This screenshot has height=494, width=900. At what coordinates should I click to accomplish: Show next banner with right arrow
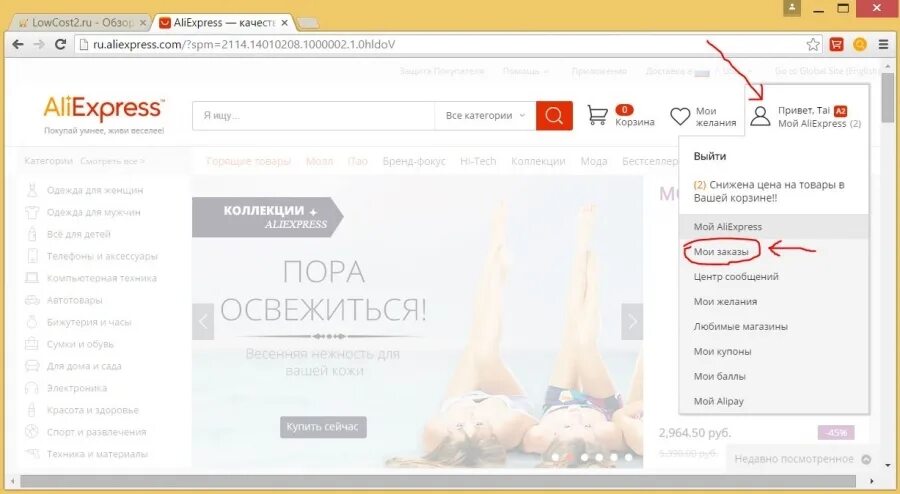632,322
